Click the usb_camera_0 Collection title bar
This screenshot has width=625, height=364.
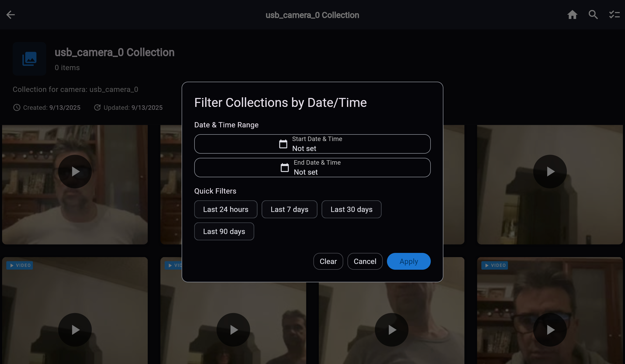click(x=312, y=15)
